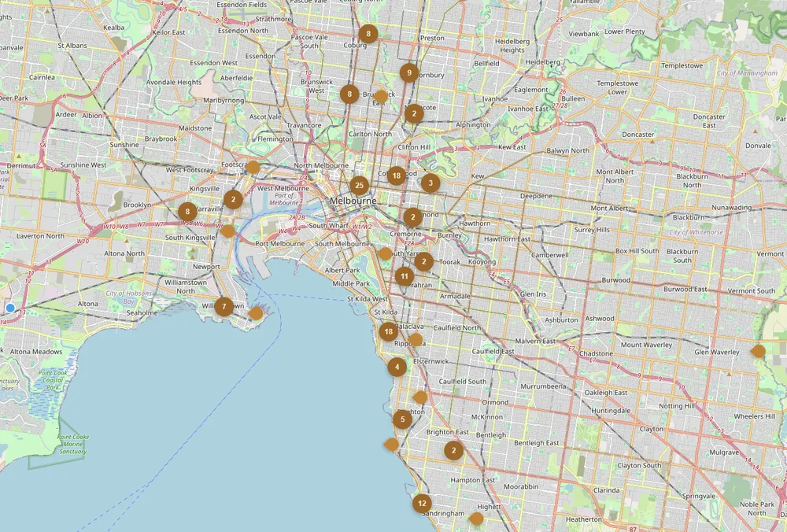The height and width of the screenshot is (532, 787).
Task: Expand the 8 cluster above Coburg
Action: pyautogui.click(x=368, y=34)
